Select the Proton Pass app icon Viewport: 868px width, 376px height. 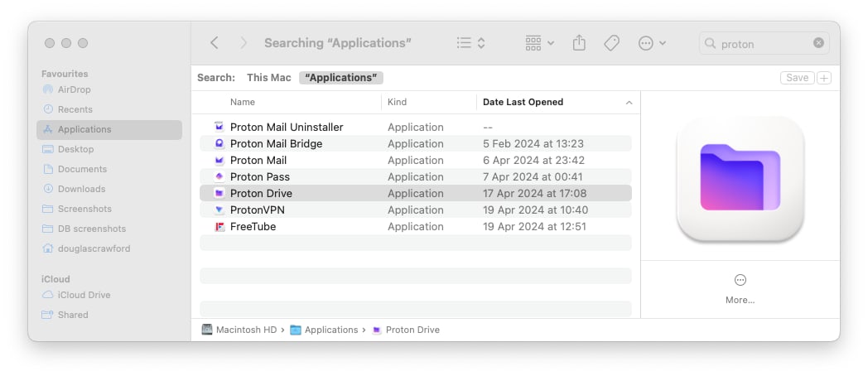pos(219,176)
